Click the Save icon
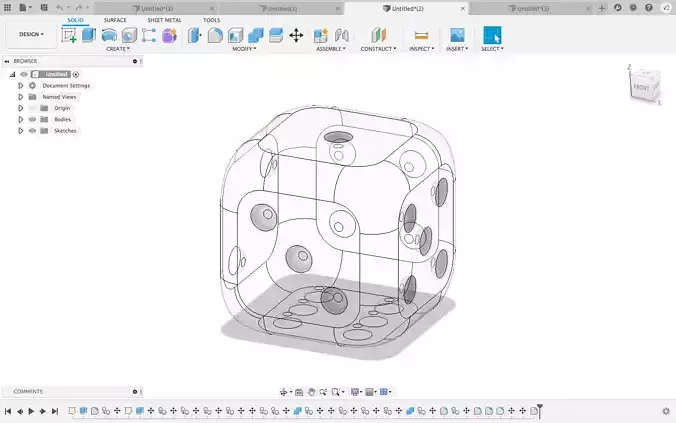This screenshot has width=676, height=423. (44, 7)
